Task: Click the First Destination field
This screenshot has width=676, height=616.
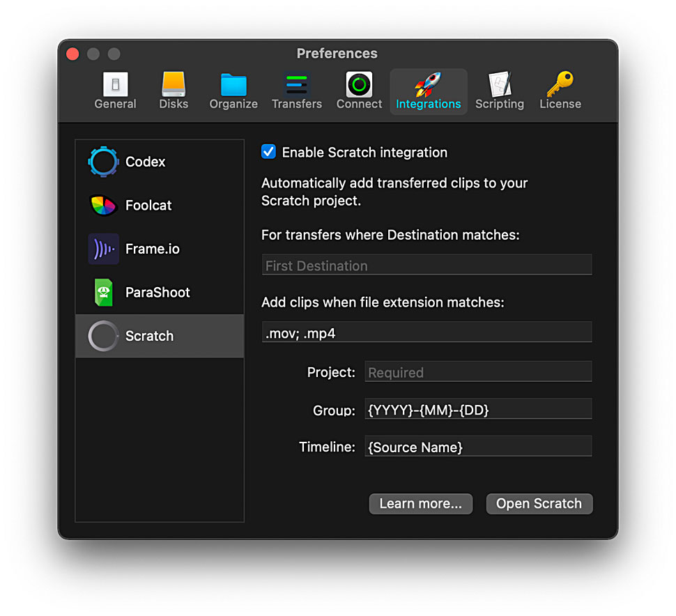Action: [427, 265]
